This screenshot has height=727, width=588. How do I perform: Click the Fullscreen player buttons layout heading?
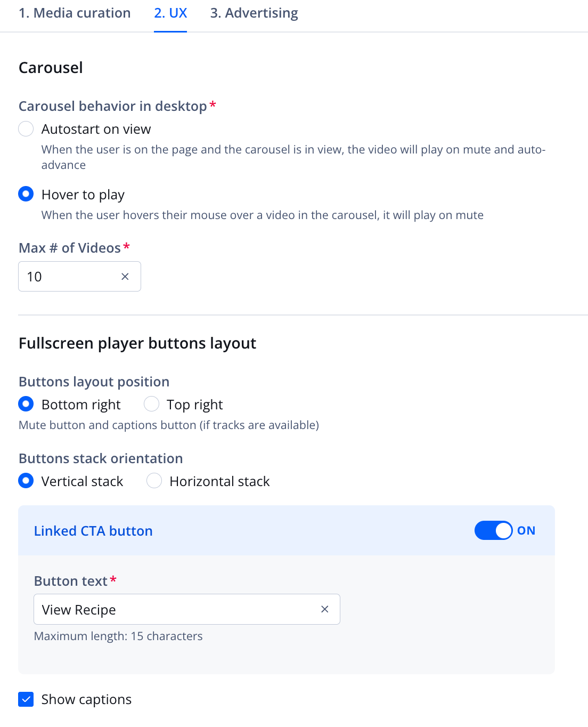[137, 343]
